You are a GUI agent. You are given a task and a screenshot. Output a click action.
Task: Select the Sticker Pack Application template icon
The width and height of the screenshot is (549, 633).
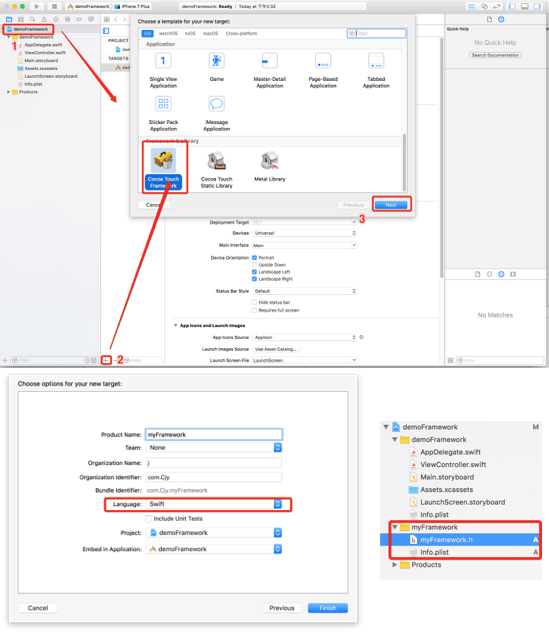163,104
